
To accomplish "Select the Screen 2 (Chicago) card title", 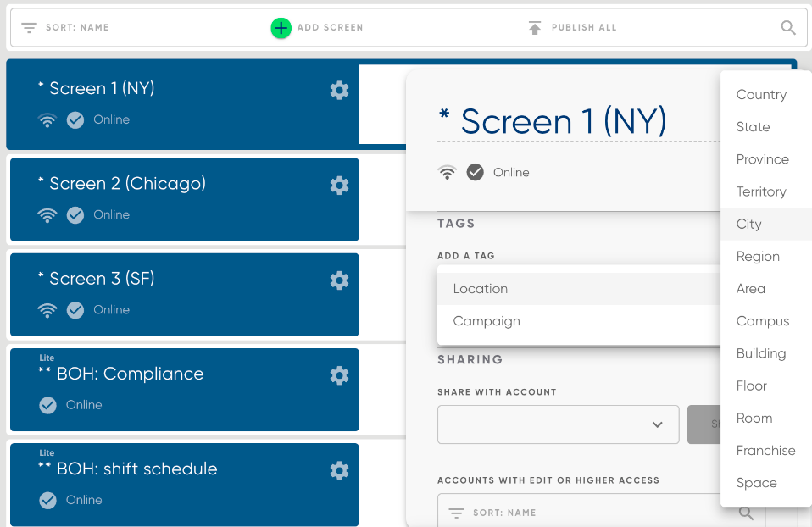I will click(x=122, y=184).
